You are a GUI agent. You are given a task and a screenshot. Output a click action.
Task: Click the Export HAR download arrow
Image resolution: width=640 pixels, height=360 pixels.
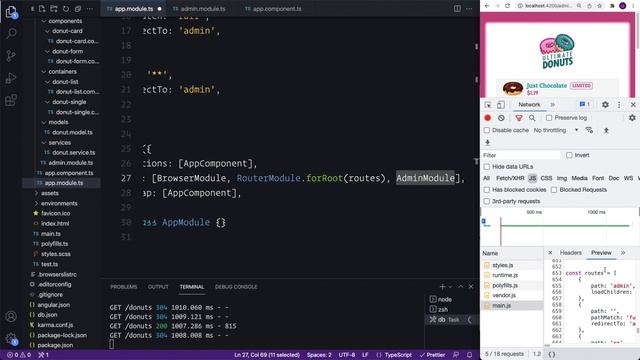pos(487,142)
